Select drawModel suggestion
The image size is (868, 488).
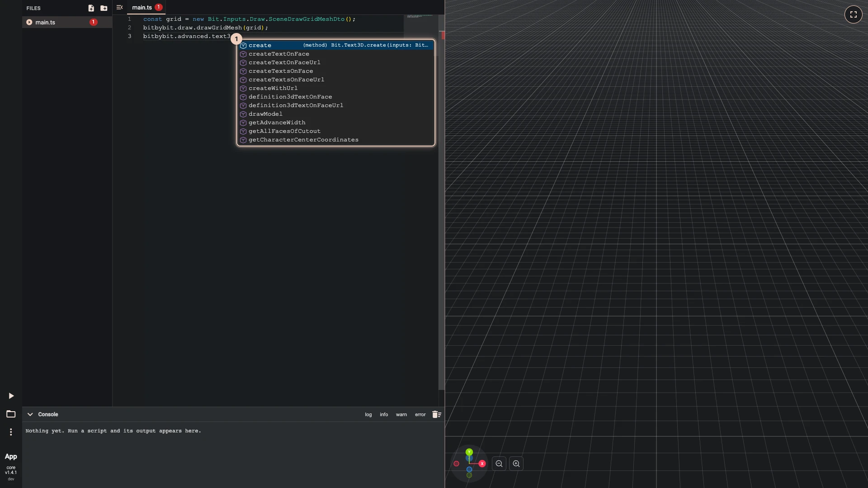tap(336, 114)
